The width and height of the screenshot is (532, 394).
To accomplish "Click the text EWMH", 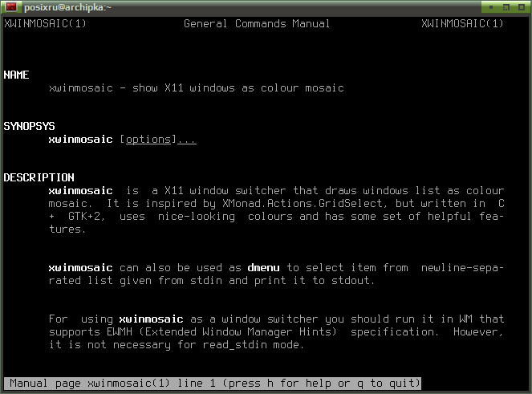I will [119, 331].
